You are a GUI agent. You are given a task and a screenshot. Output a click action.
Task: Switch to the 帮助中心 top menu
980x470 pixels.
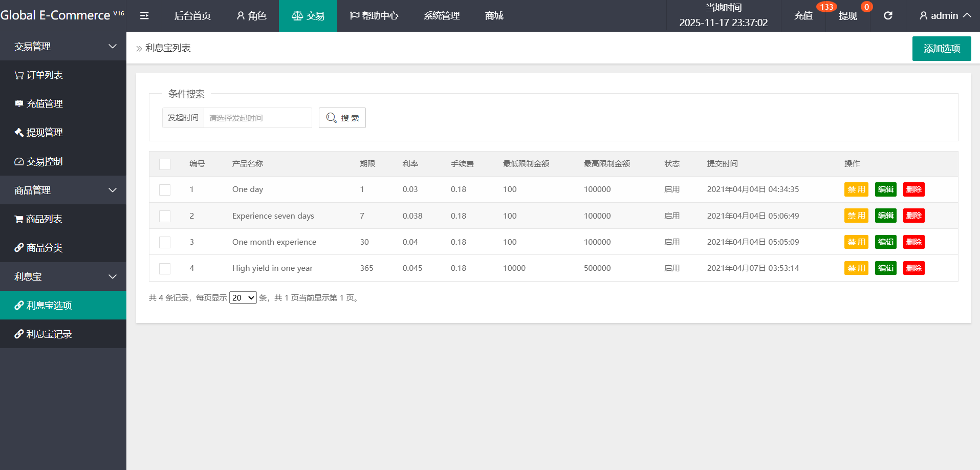tap(374, 16)
